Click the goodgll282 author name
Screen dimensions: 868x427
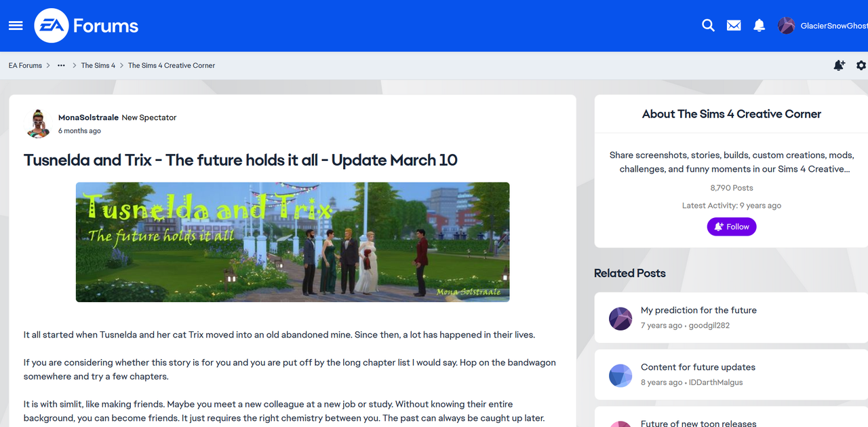point(709,326)
